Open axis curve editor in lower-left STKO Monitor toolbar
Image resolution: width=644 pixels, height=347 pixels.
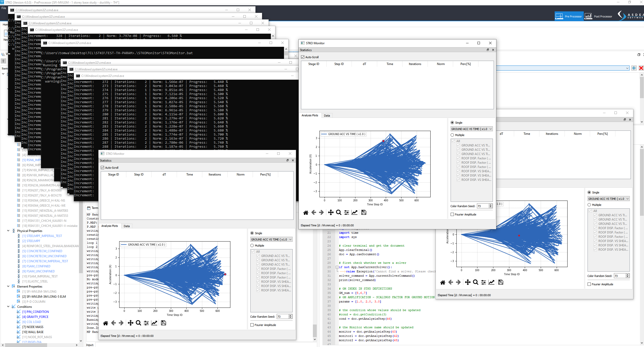pyautogui.click(x=154, y=323)
